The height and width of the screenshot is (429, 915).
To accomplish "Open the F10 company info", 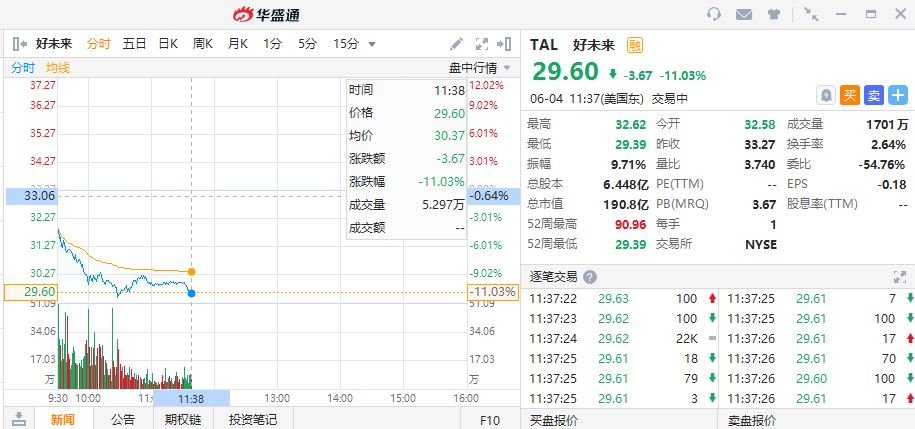I will [490, 420].
